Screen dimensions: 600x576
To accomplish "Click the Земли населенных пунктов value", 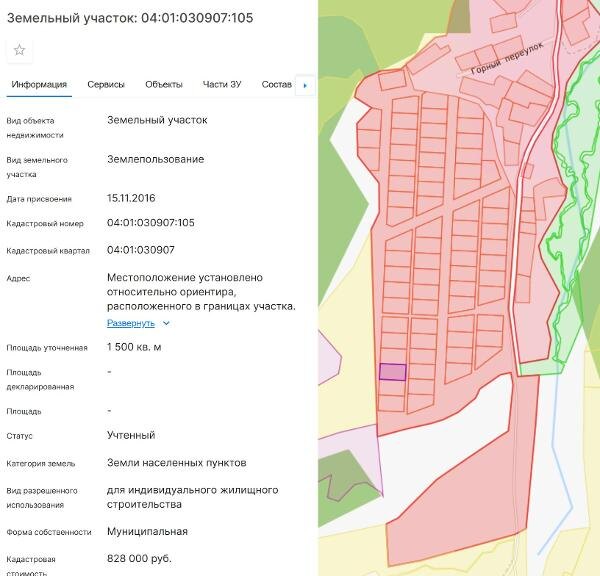I will [176, 463].
